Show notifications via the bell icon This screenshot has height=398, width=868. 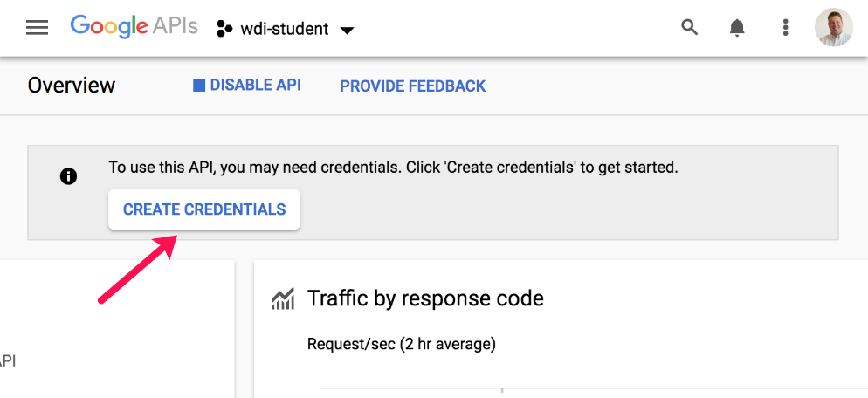737,28
